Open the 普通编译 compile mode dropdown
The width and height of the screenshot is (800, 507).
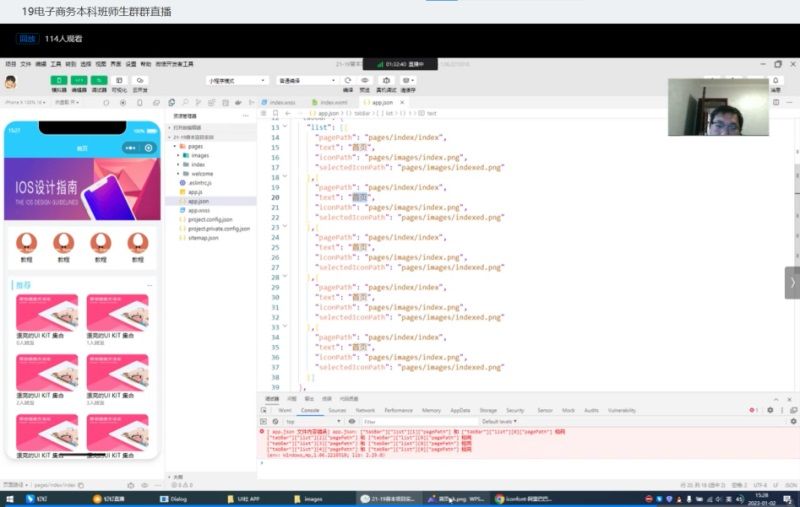[305, 80]
